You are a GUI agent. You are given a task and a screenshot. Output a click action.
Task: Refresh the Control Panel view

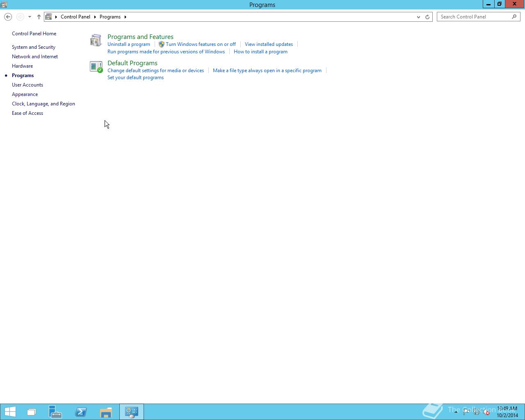point(427,17)
